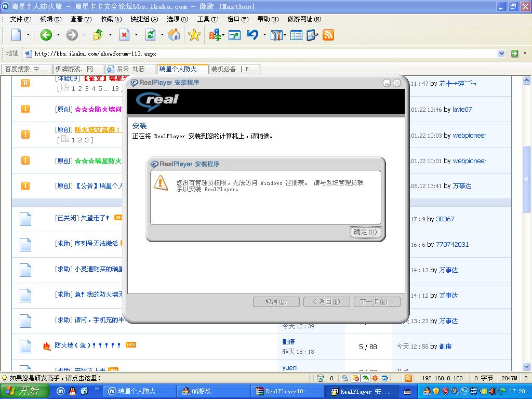Click the blue Undo arrow icon

click(252, 35)
